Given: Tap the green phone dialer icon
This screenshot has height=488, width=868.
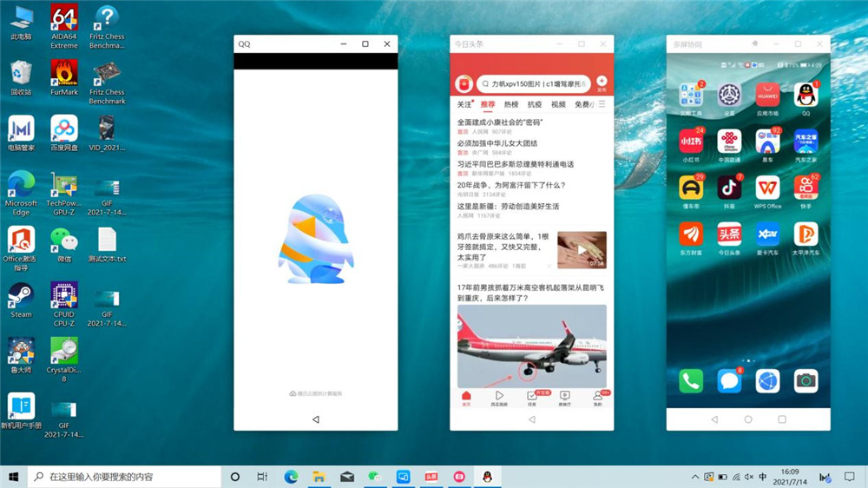Looking at the screenshot, I should (x=691, y=381).
